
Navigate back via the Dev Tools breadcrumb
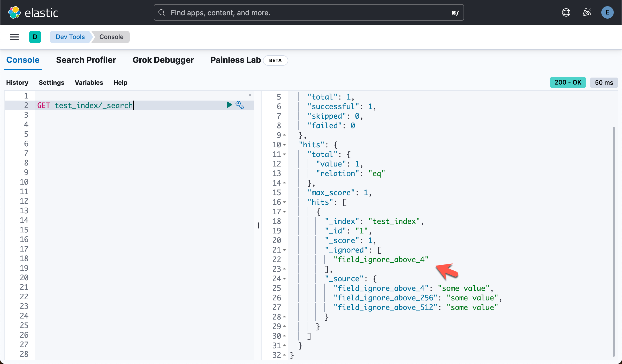pos(70,37)
